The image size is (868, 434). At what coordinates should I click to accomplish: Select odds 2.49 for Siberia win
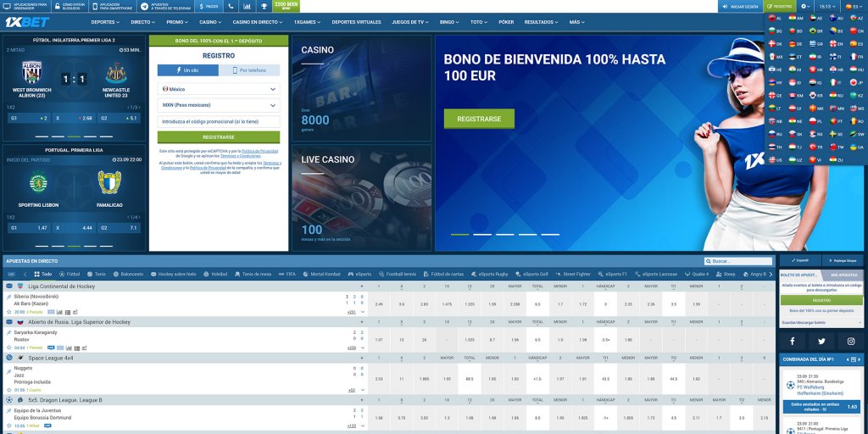(x=379, y=304)
